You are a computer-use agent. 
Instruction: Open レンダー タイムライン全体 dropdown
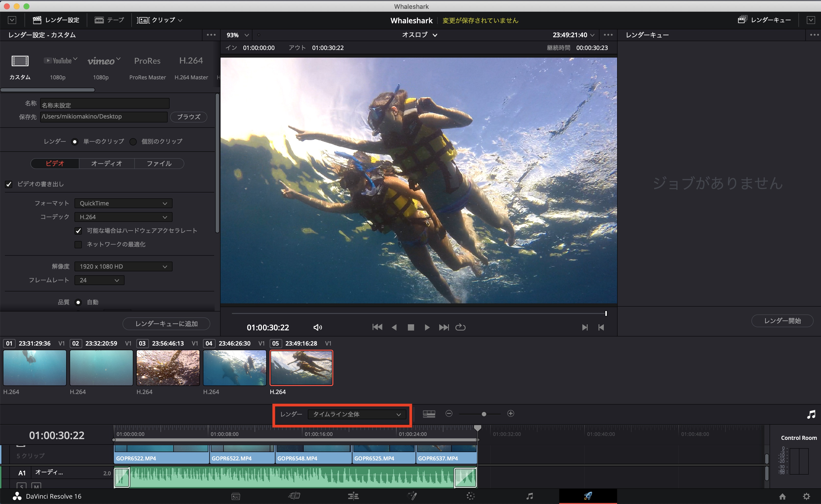357,414
